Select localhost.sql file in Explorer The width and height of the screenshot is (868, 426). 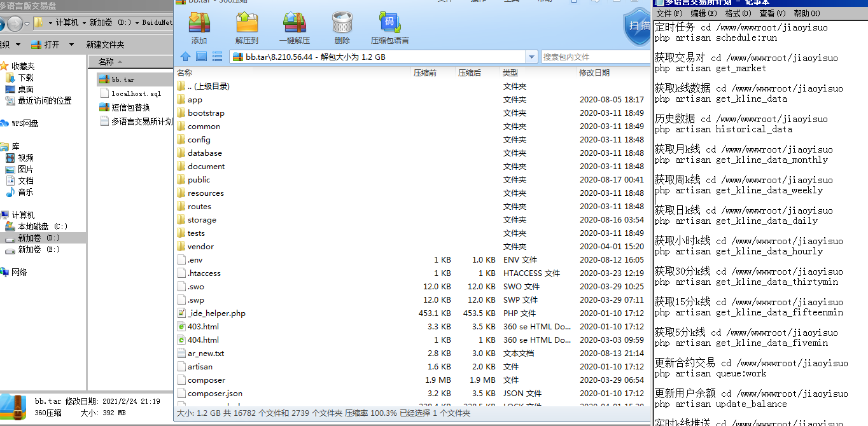click(136, 93)
